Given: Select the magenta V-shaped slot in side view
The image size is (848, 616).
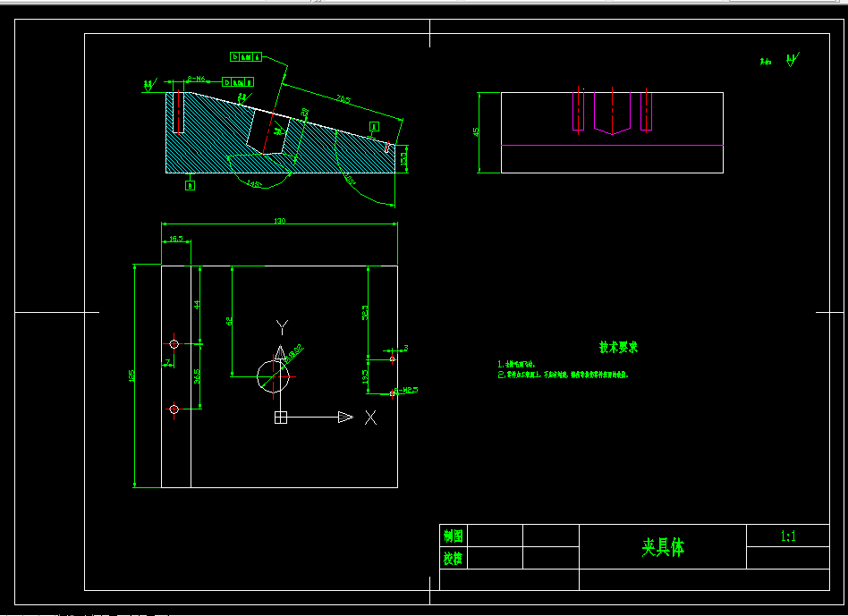Looking at the screenshot, I should point(612,113).
